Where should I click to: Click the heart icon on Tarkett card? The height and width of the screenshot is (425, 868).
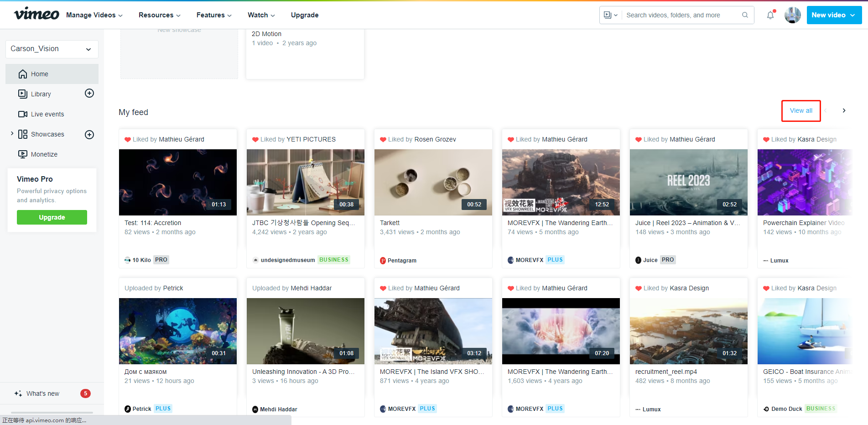(383, 139)
